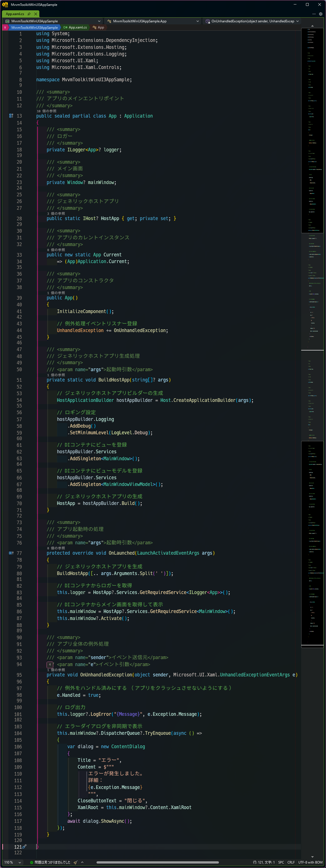Click the pink breadcrumb root icon
The image size is (326, 868).
(5, 27)
